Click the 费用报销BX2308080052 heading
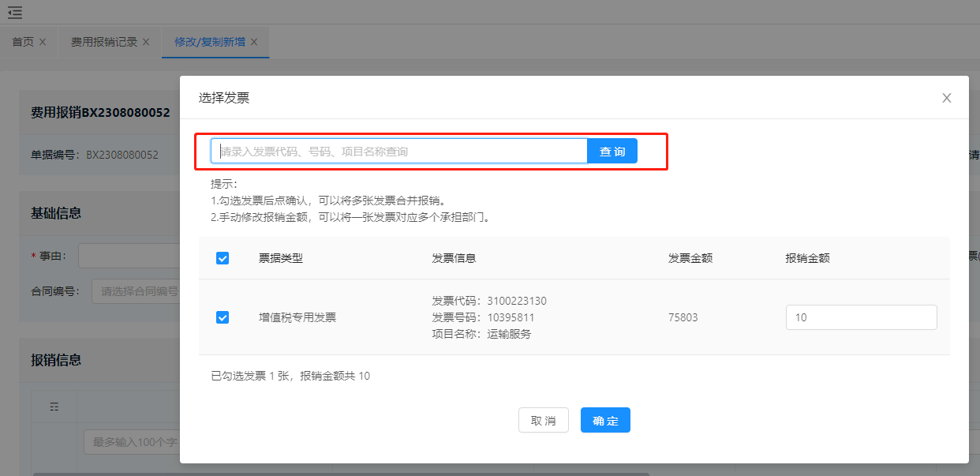Image resolution: width=980 pixels, height=476 pixels. pyautogui.click(x=100, y=112)
